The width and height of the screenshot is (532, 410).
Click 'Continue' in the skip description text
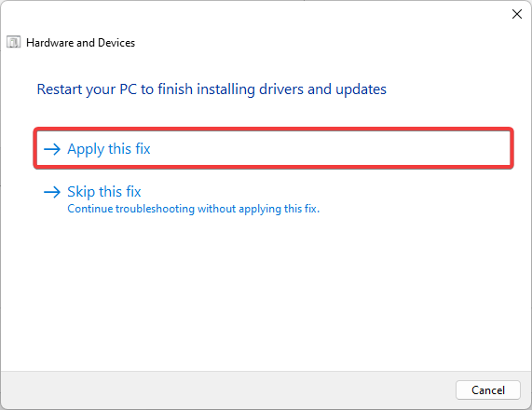tap(90, 209)
